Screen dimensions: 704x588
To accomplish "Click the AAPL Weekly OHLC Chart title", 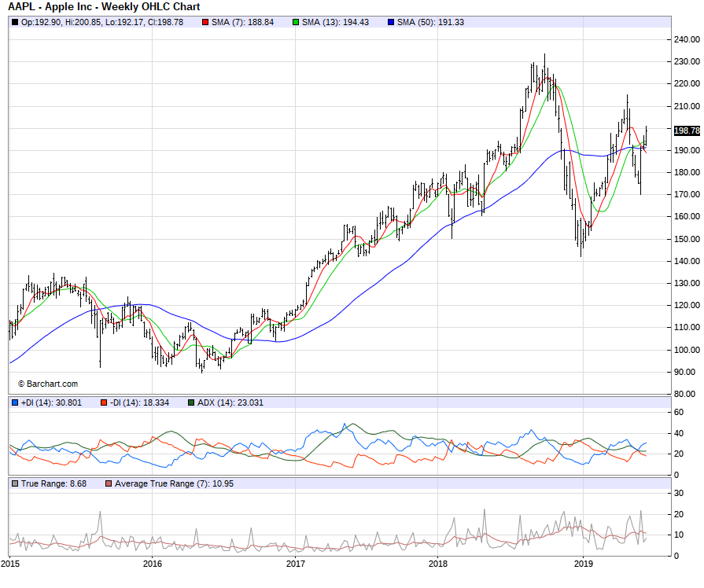I will point(104,7).
